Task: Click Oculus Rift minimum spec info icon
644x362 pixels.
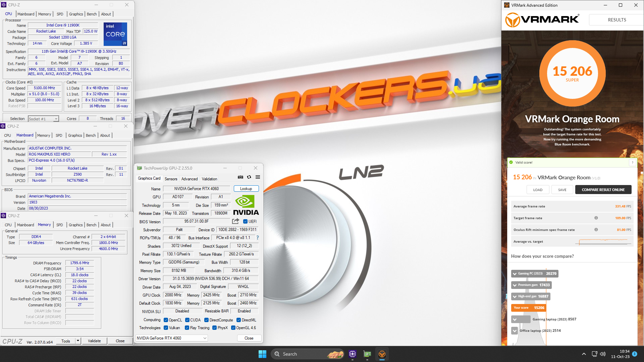Action: [596, 230]
